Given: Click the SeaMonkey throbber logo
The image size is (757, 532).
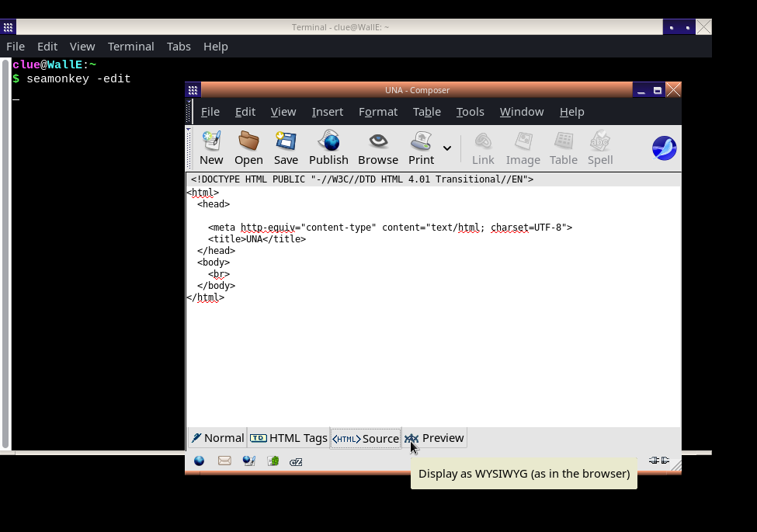Looking at the screenshot, I should click(665, 148).
